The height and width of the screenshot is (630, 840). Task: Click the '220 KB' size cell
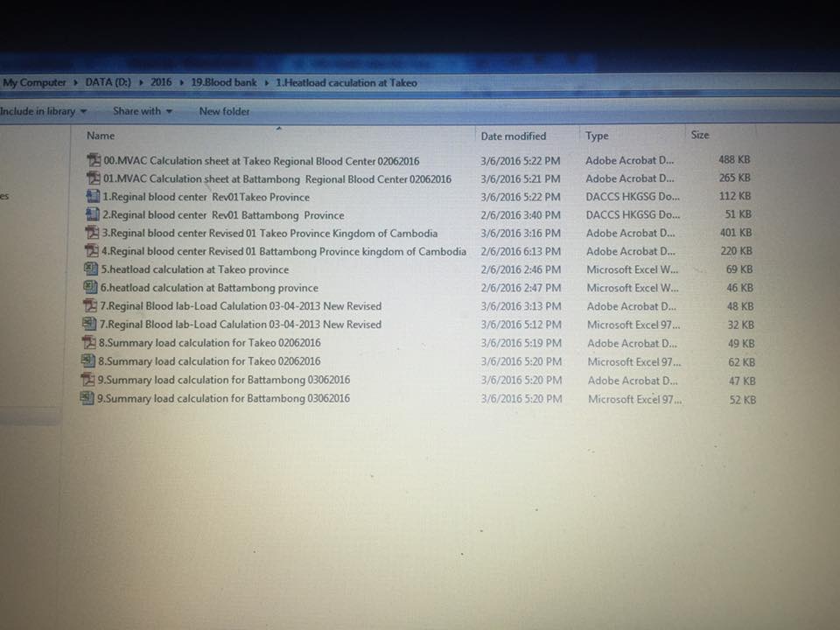tap(736, 251)
